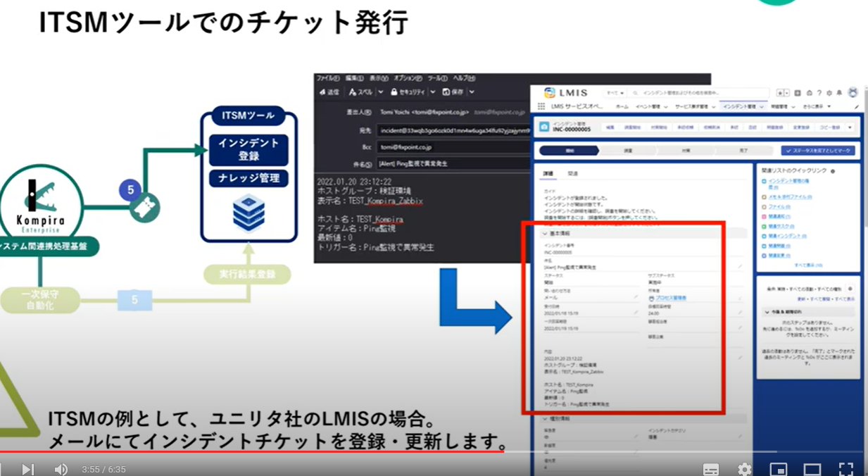Screen dimensions: 868x476
Task: Toggle subtitles/closed captions on the player
Action: (x=711, y=469)
